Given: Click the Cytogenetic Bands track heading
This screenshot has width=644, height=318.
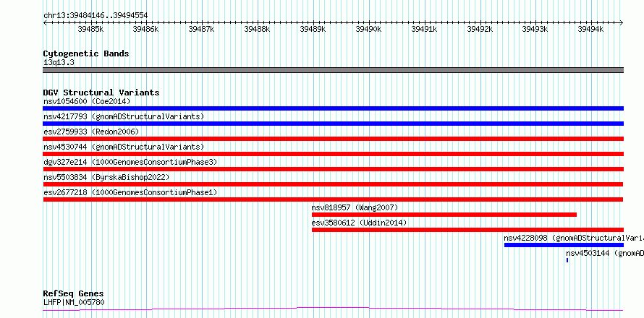Looking at the screenshot, I should [x=86, y=53].
